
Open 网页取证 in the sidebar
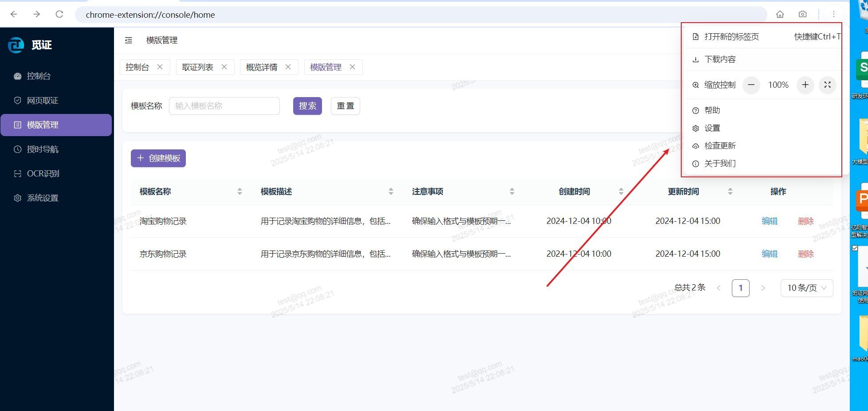[43, 101]
